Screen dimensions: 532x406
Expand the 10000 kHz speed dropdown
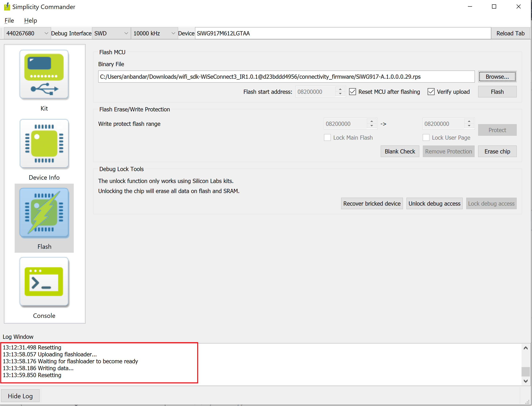click(x=173, y=33)
